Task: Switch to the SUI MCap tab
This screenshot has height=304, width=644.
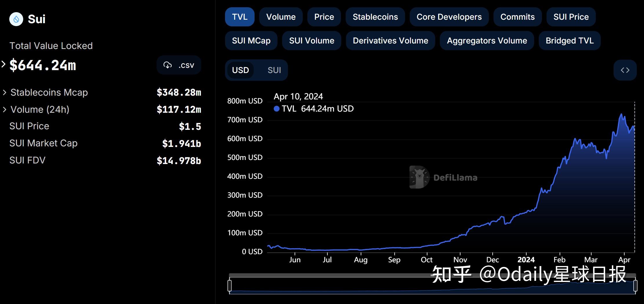Action: [251, 41]
